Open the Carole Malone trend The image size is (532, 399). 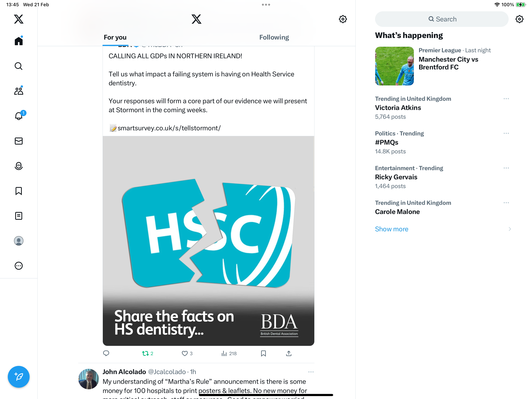click(397, 212)
